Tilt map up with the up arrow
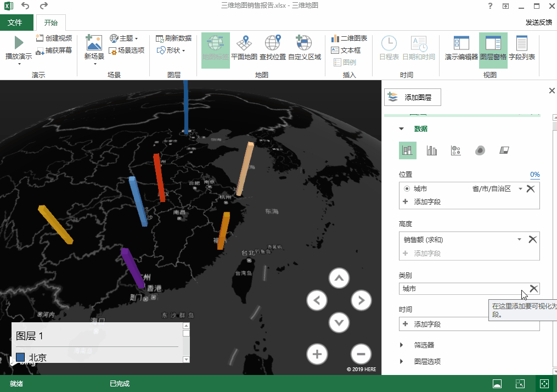 click(339, 278)
